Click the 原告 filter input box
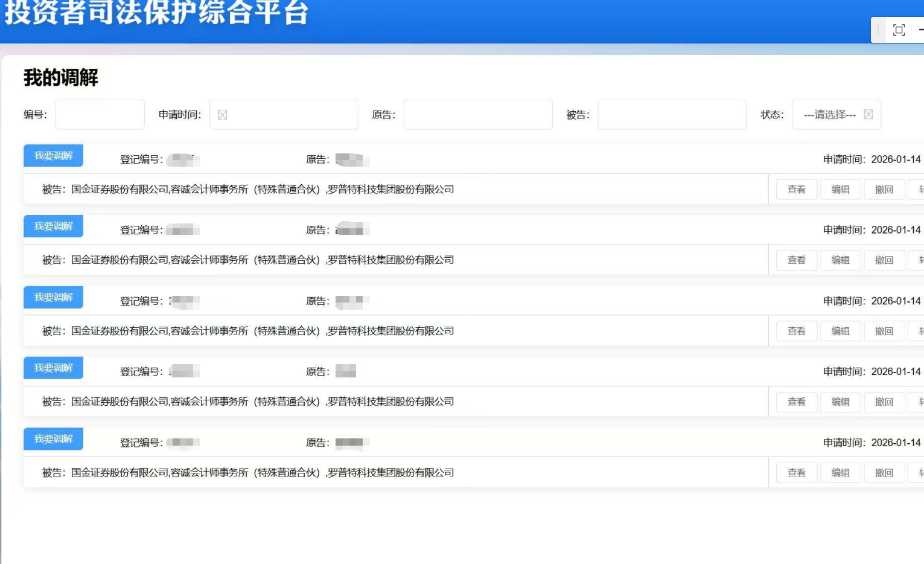 pos(477,114)
